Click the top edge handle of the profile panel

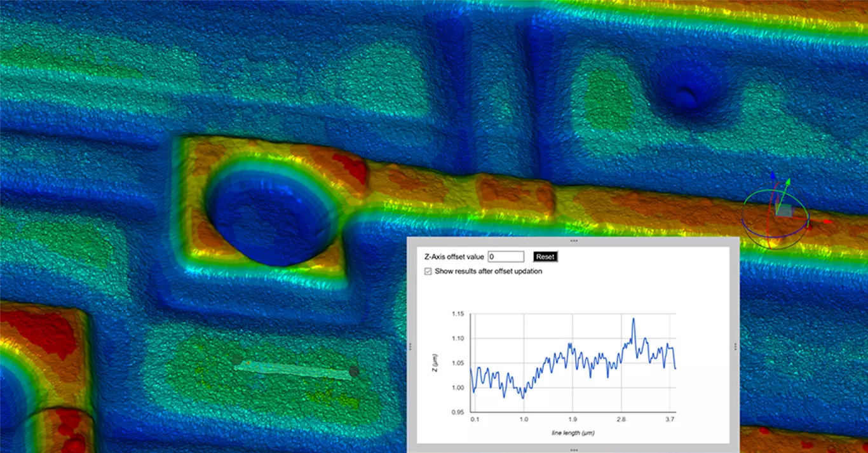574,241
